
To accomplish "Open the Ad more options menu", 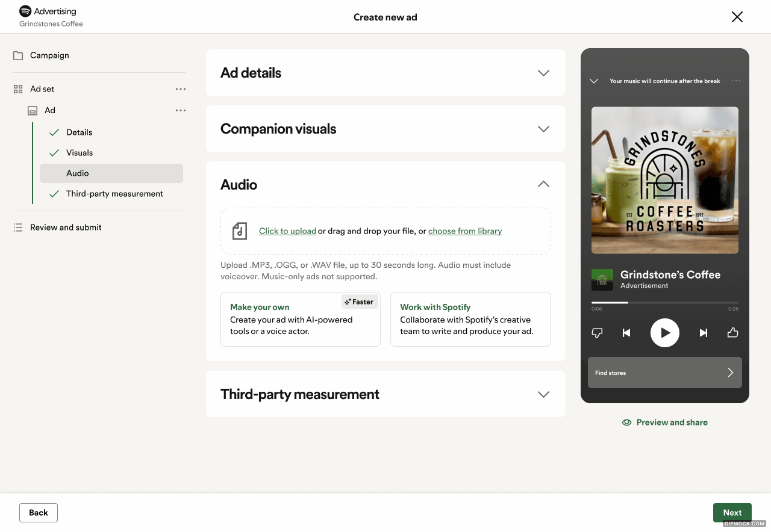I will (180, 111).
